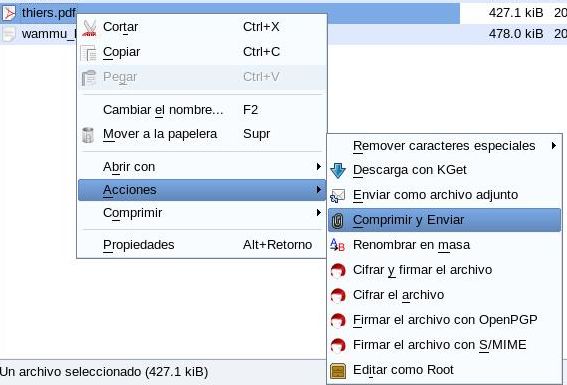Screen dimensions: 567x385
Task: Expand Remover caracteres especiales submenu arrow
Action: point(554,146)
